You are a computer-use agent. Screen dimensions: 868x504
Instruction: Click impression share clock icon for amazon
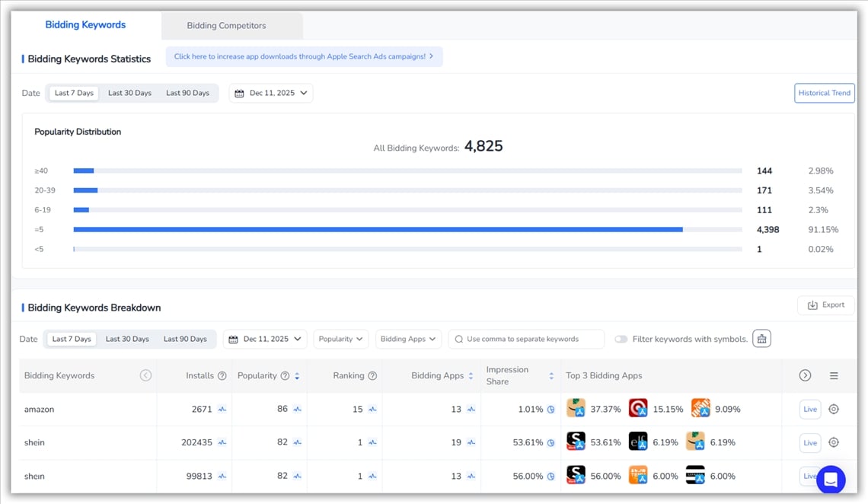click(x=550, y=410)
